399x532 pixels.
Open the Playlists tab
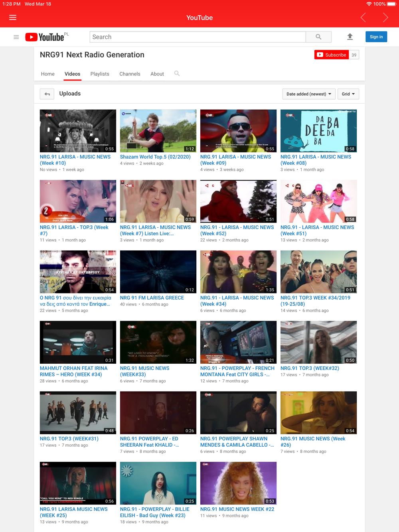pyautogui.click(x=100, y=74)
